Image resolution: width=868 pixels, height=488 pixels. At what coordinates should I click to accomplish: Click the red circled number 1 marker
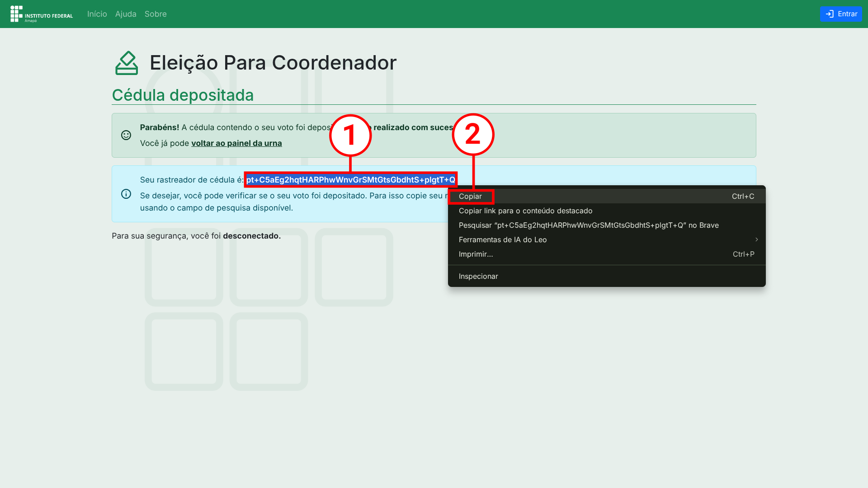[350, 135]
